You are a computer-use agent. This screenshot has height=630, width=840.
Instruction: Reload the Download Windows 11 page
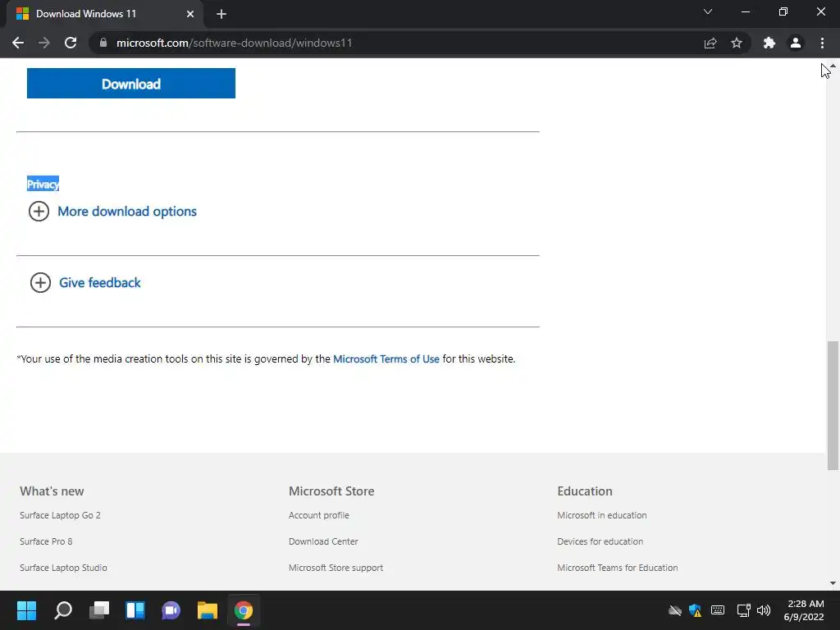coord(71,43)
